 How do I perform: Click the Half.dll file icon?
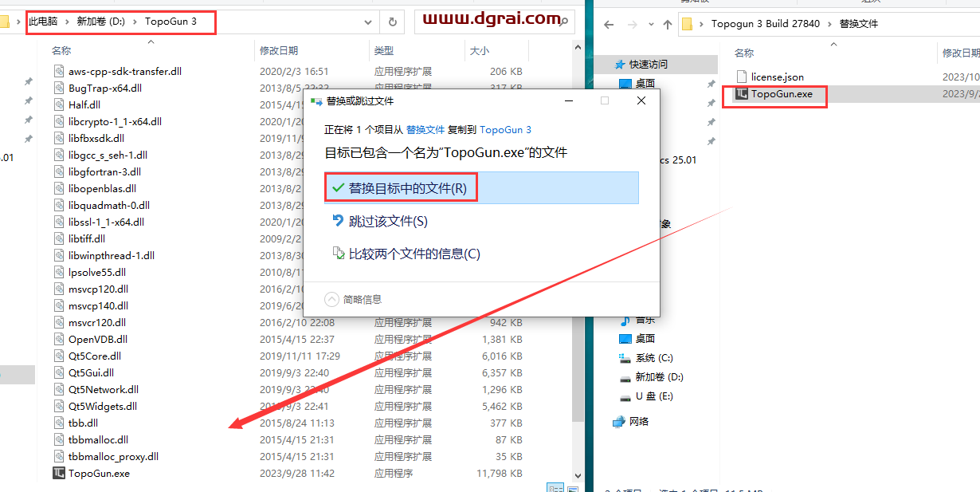(59, 104)
